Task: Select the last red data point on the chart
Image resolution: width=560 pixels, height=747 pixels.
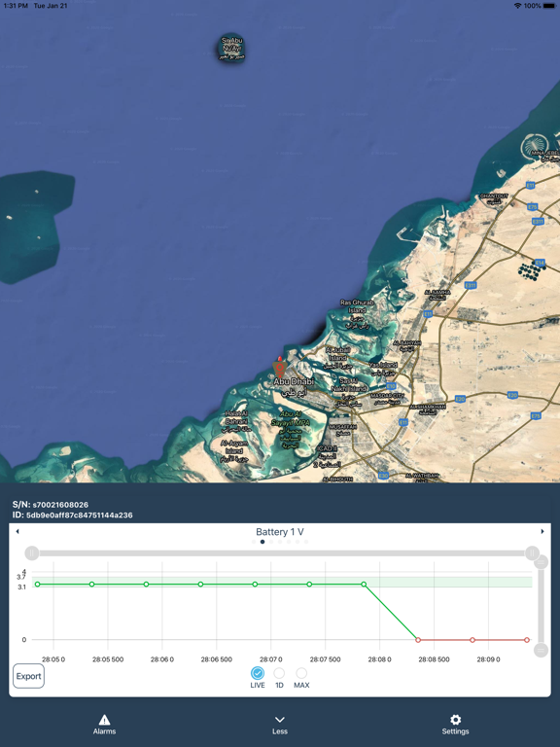Action: click(527, 640)
